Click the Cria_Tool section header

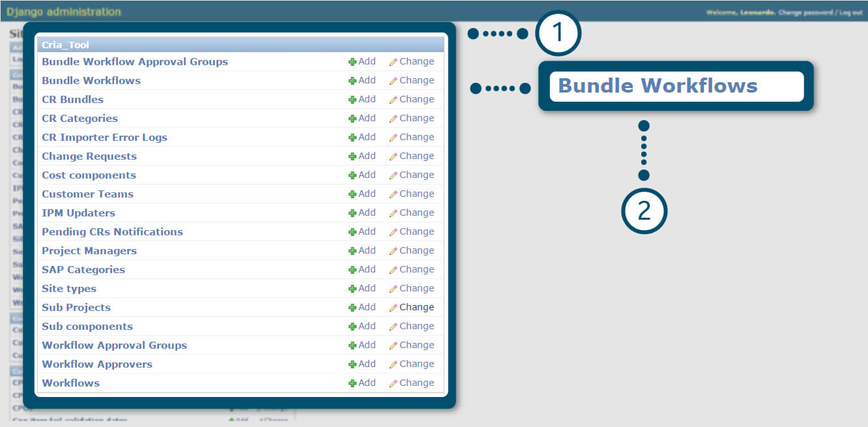tap(66, 45)
